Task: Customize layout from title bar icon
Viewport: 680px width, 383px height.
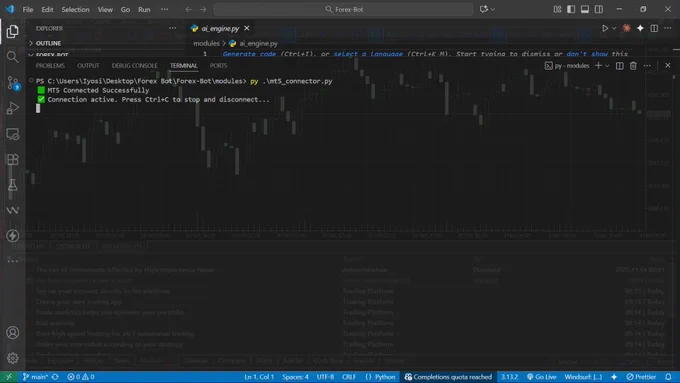Action: 557,9
